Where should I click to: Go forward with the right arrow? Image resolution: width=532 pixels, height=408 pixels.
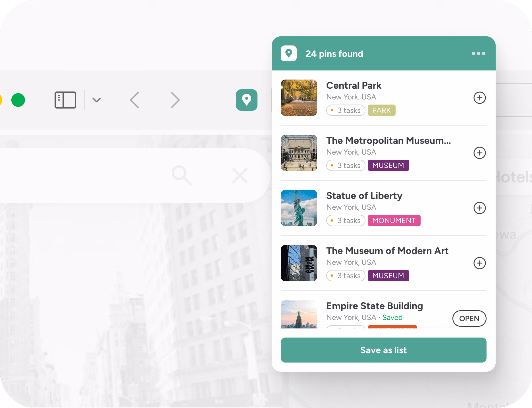(175, 100)
